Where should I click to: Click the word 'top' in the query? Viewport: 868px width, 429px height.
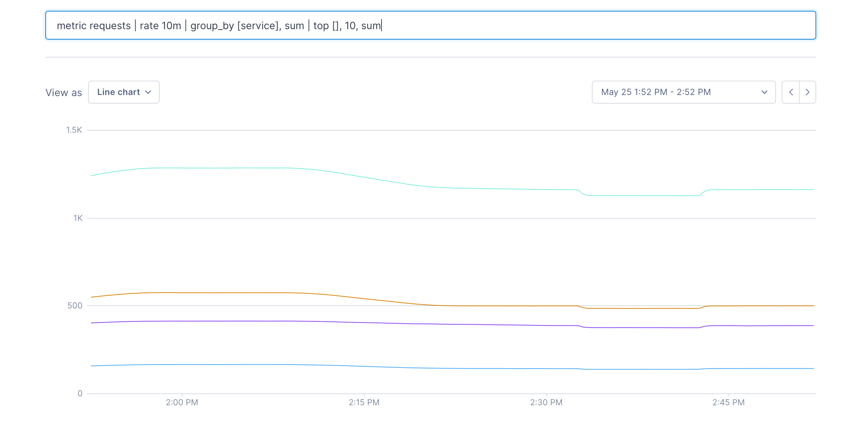321,26
